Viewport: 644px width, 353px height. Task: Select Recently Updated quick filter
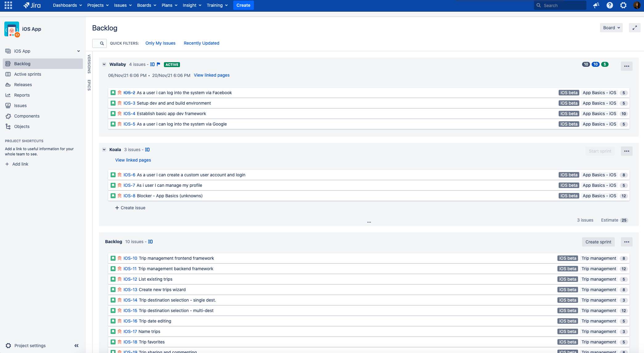[202, 43]
